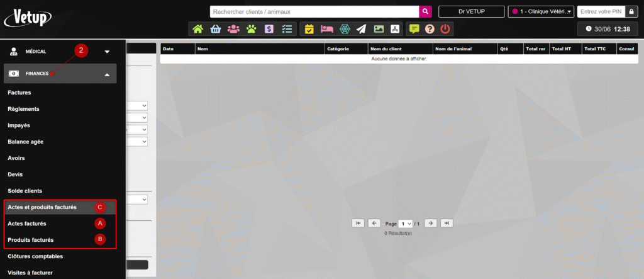Screen dimensions: 644x279
Task: Select Actes et produits facturés
Action: (42, 207)
